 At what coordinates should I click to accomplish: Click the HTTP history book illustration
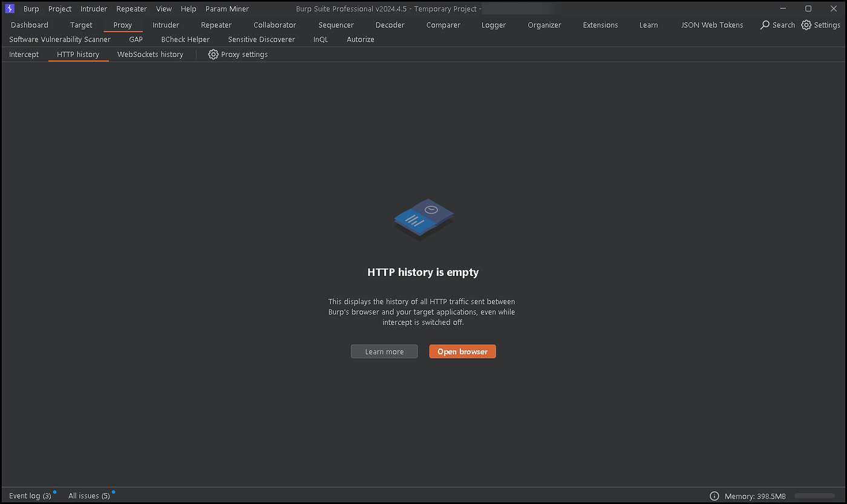click(423, 218)
